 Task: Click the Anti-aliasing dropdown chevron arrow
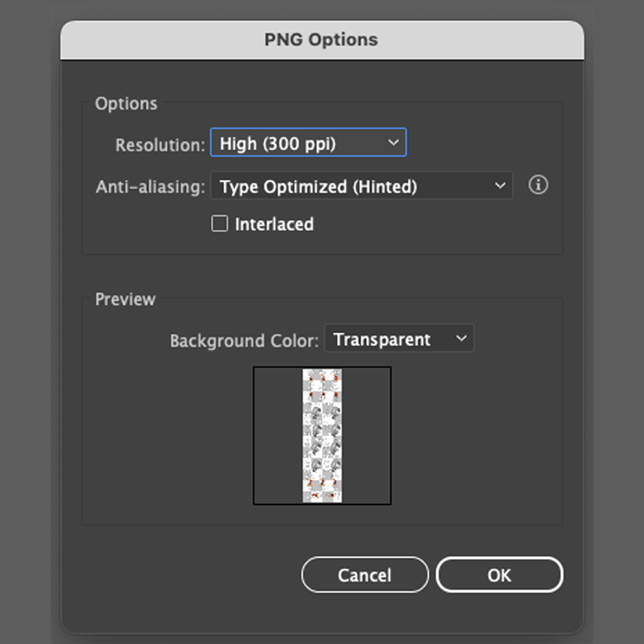[500, 186]
